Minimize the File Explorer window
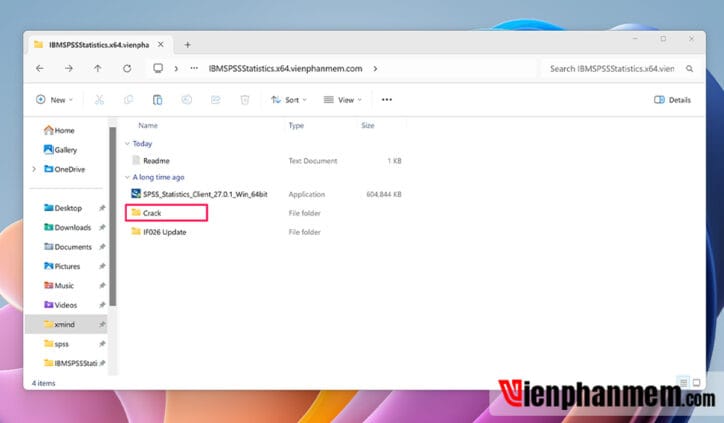724x423 pixels. (636, 39)
